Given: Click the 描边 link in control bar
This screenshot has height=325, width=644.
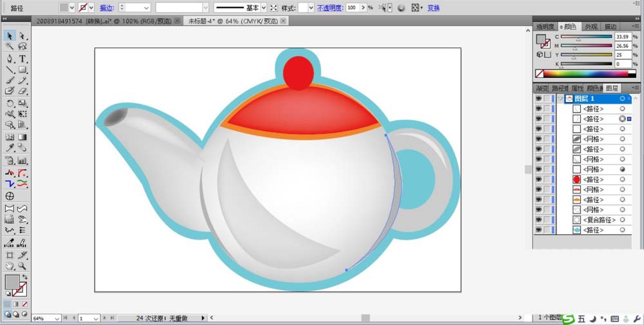Looking at the screenshot, I should (x=106, y=8).
